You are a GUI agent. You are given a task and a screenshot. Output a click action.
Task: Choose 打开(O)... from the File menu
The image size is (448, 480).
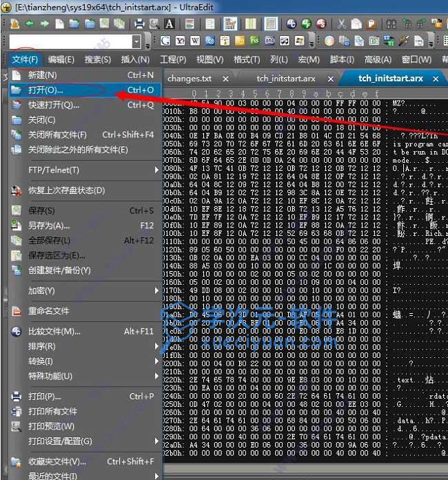point(85,90)
